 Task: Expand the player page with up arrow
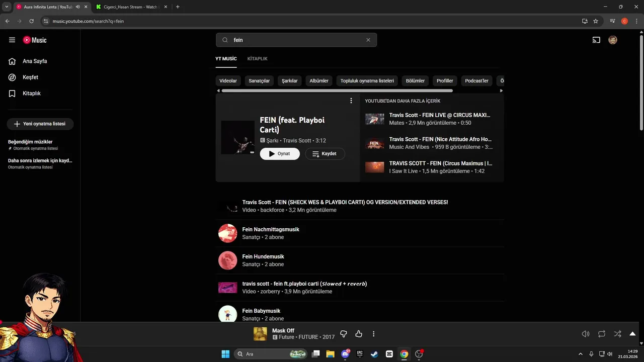(x=632, y=334)
